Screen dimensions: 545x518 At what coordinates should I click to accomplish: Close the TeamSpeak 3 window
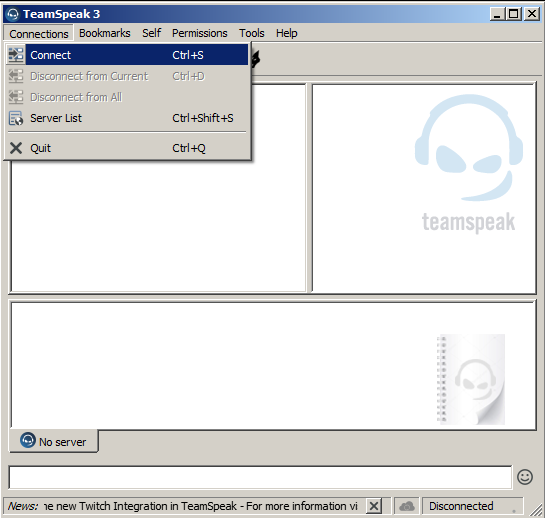[532, 14]
